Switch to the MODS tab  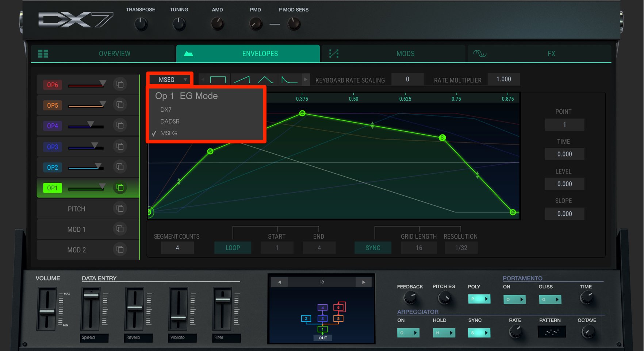coord(394,54)
